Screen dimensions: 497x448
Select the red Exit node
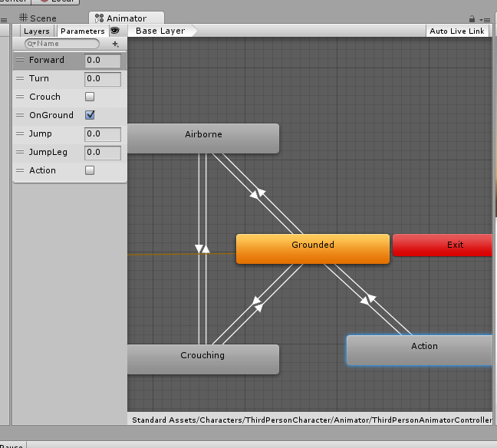pyautogui.click(x=443, y=245)
